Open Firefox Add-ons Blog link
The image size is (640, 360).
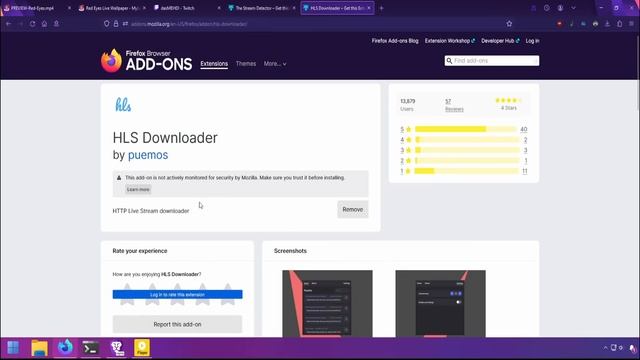point(395,41)
